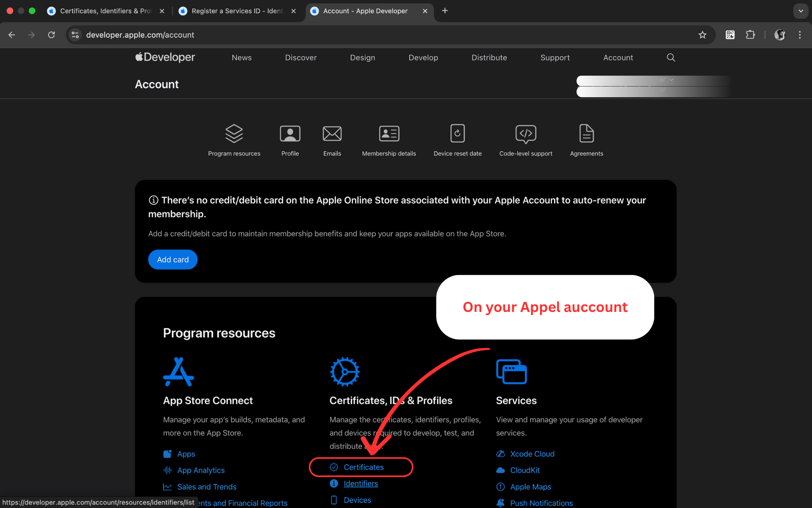Click the Device reset date icon
812x508 pixels.
(457, 134)
